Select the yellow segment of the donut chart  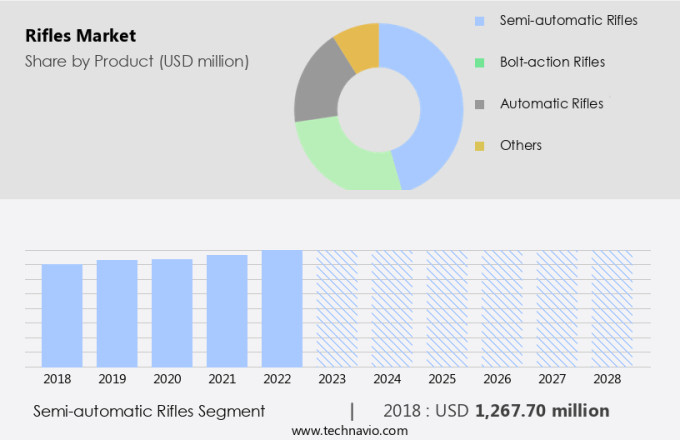(358, 45)
